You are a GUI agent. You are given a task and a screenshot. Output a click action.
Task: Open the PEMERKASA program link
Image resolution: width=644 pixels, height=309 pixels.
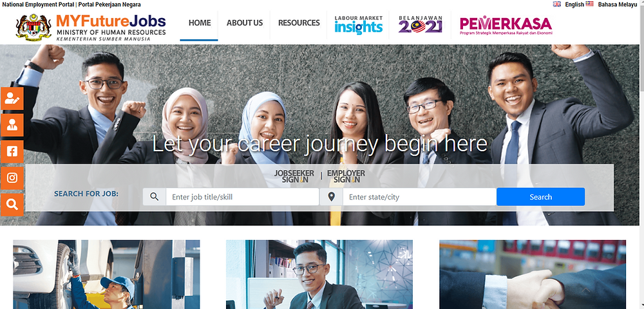[x=506, y=26]
